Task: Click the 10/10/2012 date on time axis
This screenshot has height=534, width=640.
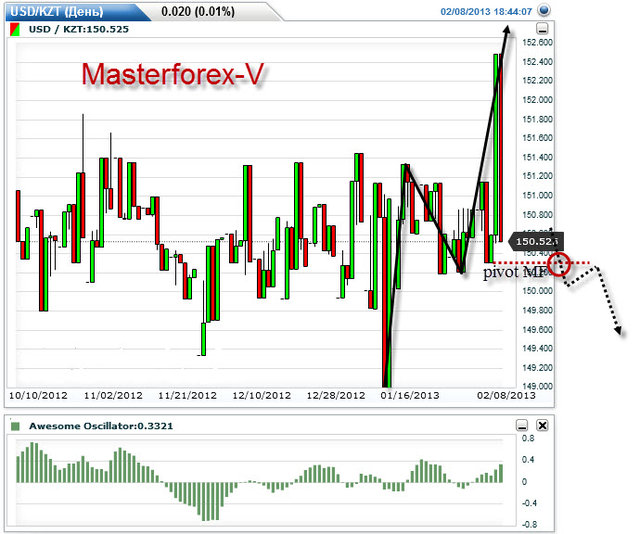Action: point(36,396)
